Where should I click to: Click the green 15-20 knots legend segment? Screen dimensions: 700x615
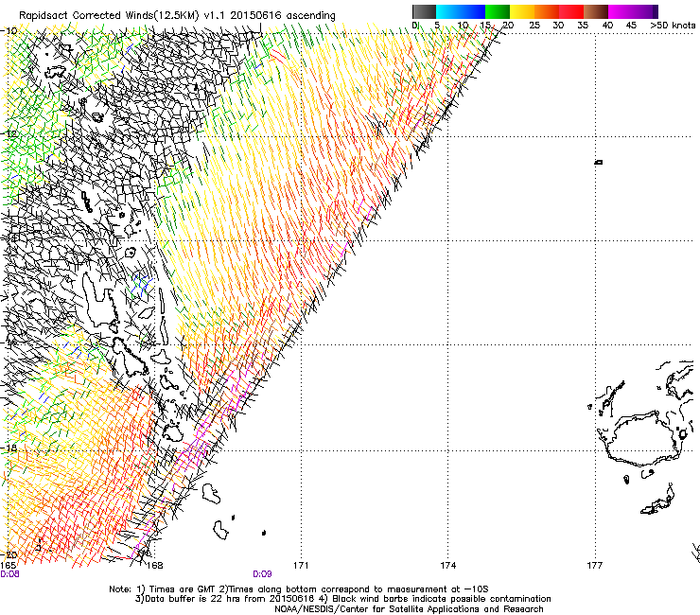498,11
